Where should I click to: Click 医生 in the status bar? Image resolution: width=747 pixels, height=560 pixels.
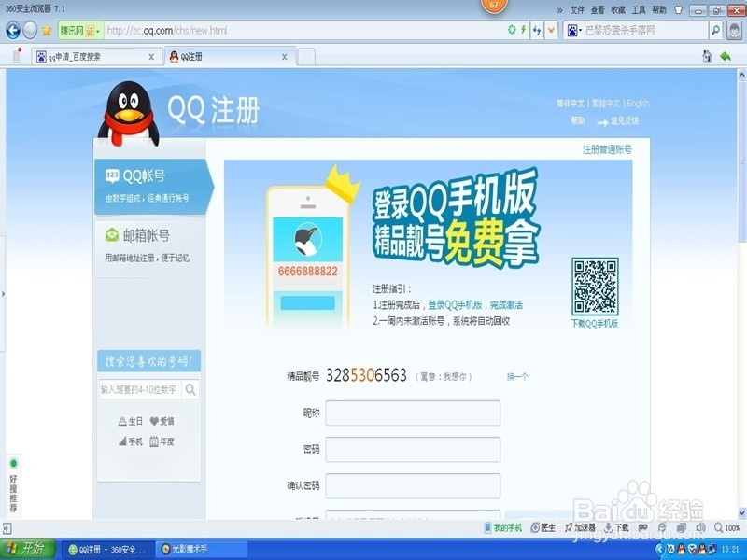[543, 527]
